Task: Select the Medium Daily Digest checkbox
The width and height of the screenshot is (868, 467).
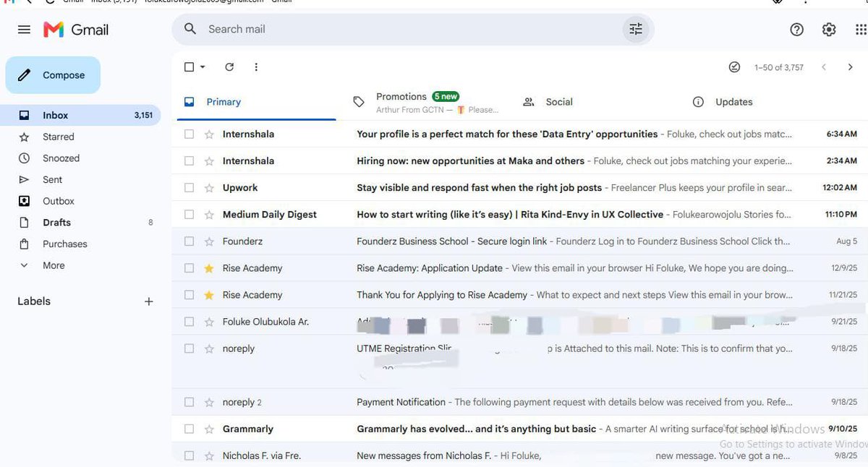Action: 189,215
